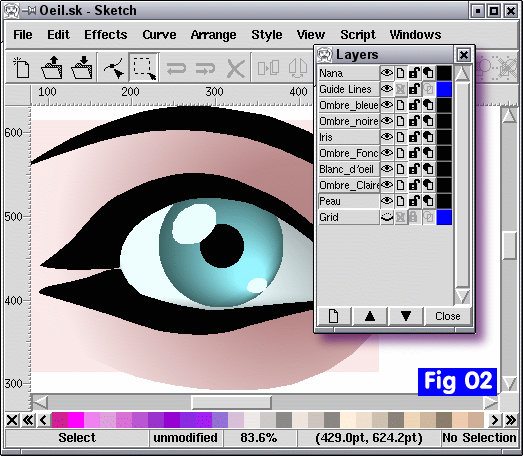This screenshot has height=456, width=523.
Task: Click the Delete X toolbar icon
Action: (x=235, y=69)
